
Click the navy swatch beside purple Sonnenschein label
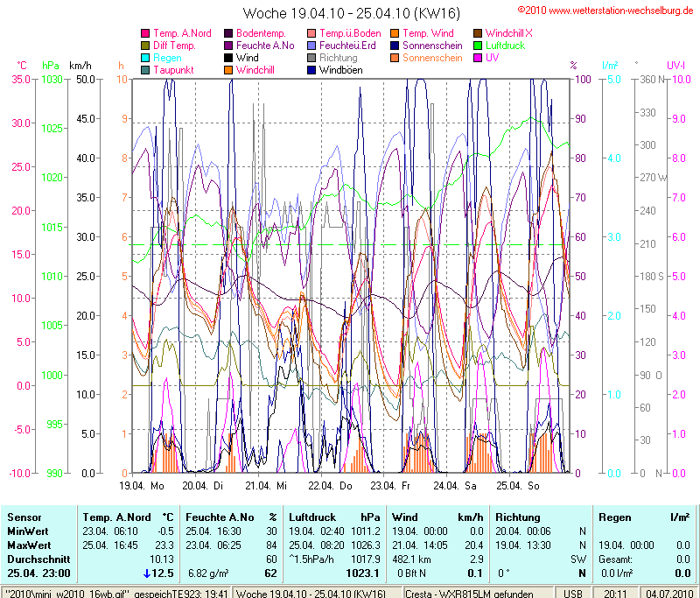[395, 46]
